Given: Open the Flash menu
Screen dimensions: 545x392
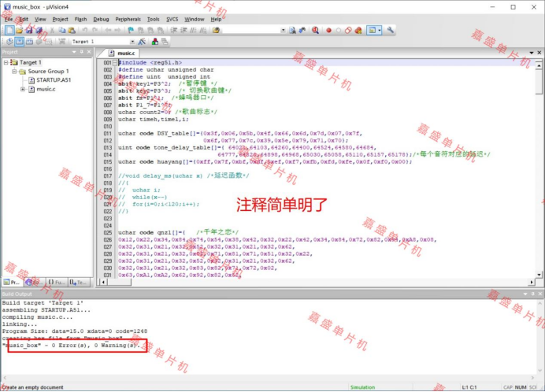Looking at the screenshot, I should click(80, 19).
